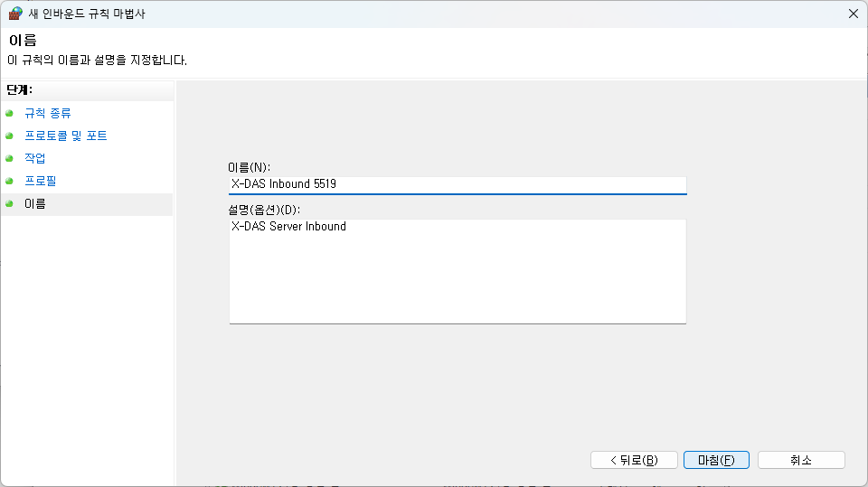Image resolution: width=868 pixels, height=487 pixels.
Task: Click the green bullet beside 규칙 종류
Action: tap(9, 113)
